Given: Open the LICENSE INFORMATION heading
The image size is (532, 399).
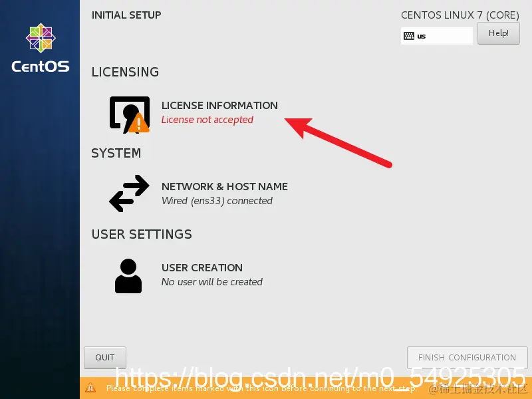Looking at the screenshot, I should [219, 106].
